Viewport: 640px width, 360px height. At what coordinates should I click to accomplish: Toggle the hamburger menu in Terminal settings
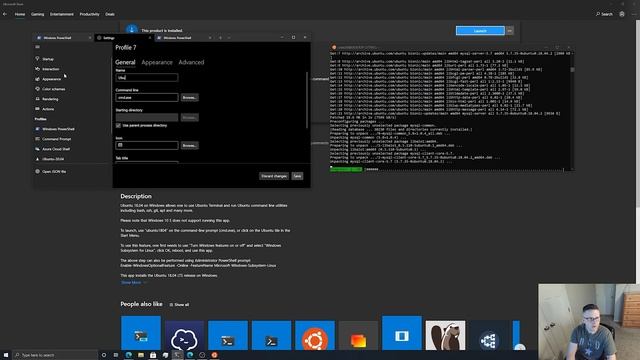pos(38,47)
